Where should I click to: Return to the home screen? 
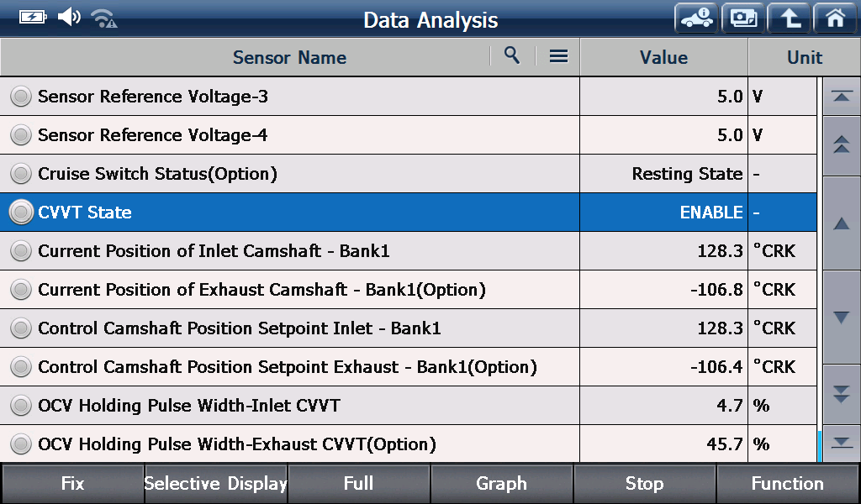[835, 18]
